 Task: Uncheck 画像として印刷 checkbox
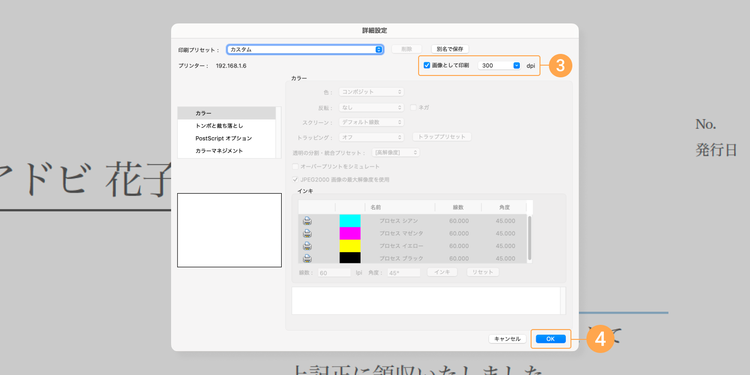pyautogui.click(x=427, y=65)
